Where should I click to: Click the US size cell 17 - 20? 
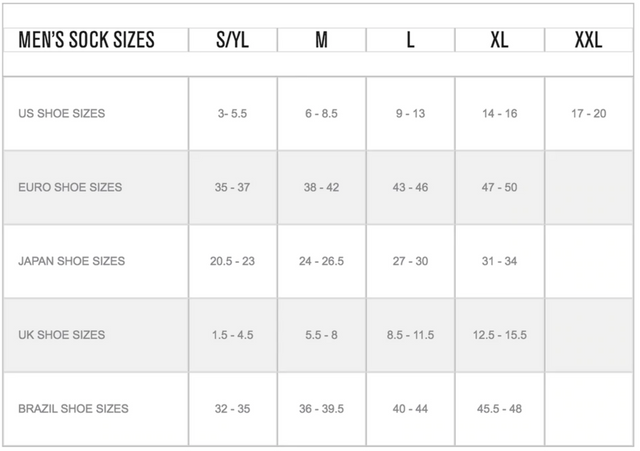click(588, 114)
